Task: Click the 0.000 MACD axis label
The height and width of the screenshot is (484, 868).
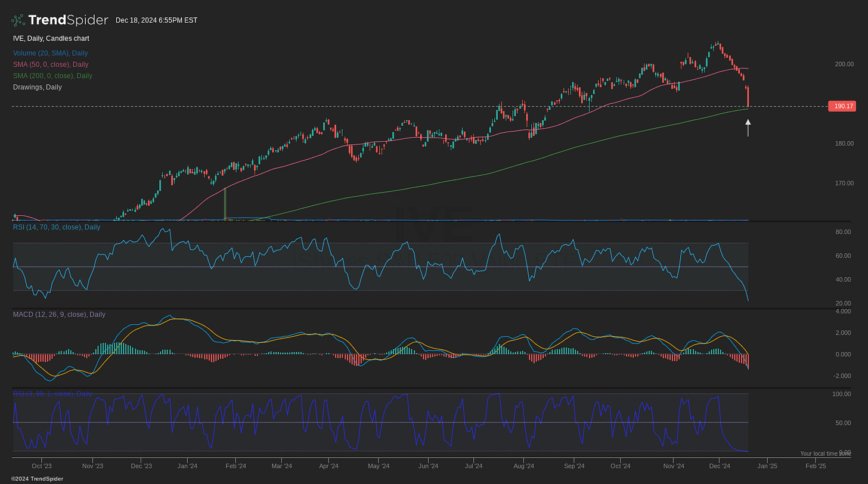Action: (x=843, y=355)
